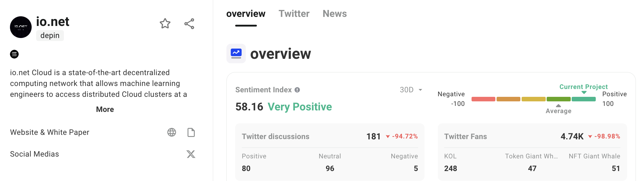Screen dimensions: 644x181
Task: Click the Sentiment Index info icon
Action: click(297, 90)
